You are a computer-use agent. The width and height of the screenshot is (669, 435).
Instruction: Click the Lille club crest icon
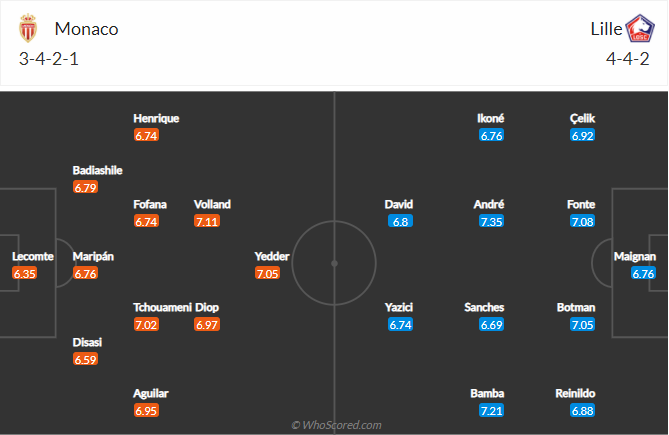pyautogui.click(x=639, y=29)
